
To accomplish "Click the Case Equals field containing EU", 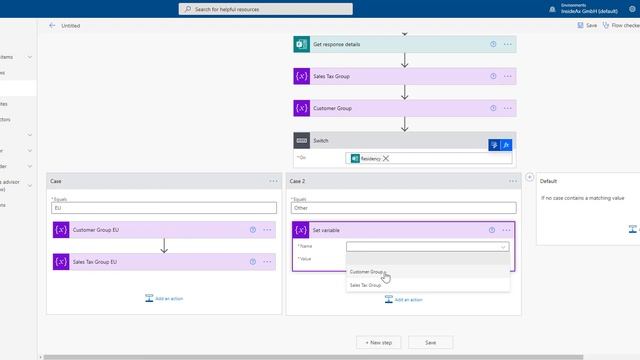I will [164, 208].
